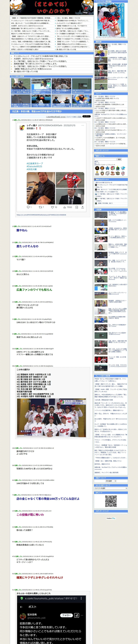
Task: Click the Hanshin Tigers logo icon
Action: click(102, 168)
